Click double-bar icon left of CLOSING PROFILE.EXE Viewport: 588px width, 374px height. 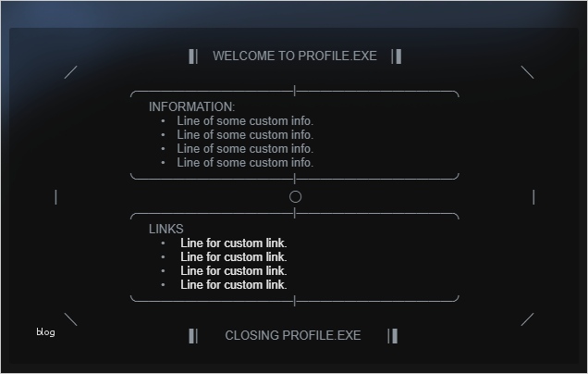pyautogui.click(x=193, y=335)
